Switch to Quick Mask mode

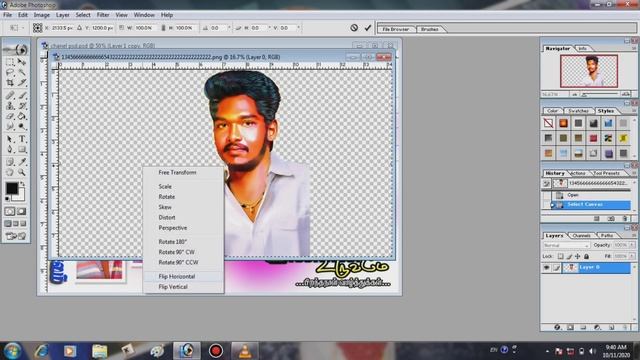click(21, 211)
